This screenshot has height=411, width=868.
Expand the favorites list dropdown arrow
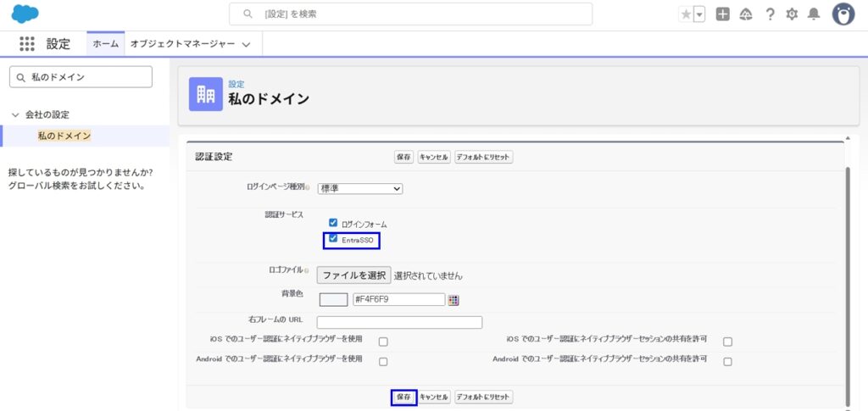(x=699, y=14)
